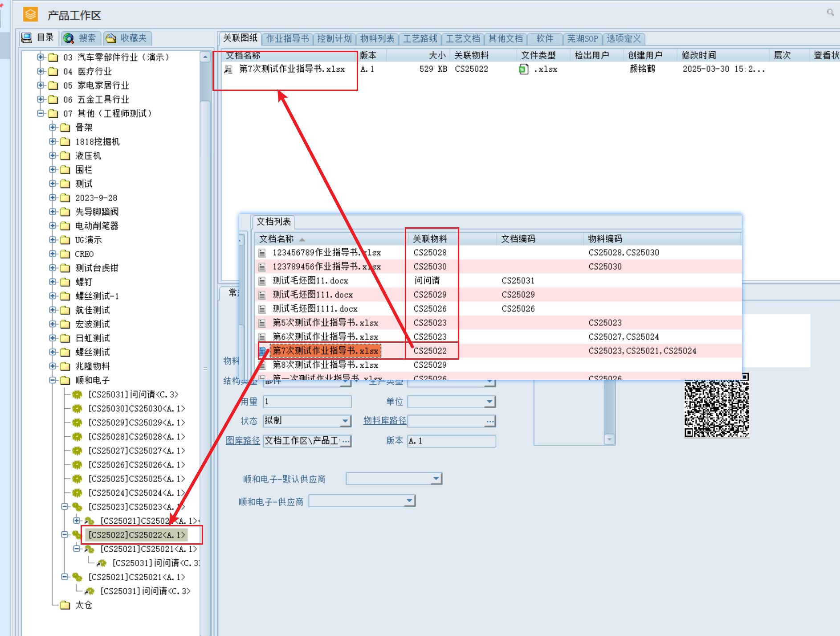Open the 搜索 tab

tap(81, 38)
